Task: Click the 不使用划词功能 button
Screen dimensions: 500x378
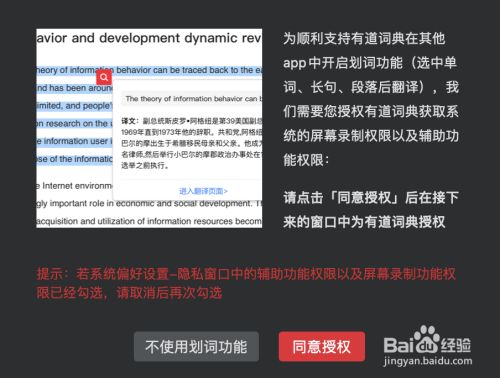Action: (x=196, y=347)
